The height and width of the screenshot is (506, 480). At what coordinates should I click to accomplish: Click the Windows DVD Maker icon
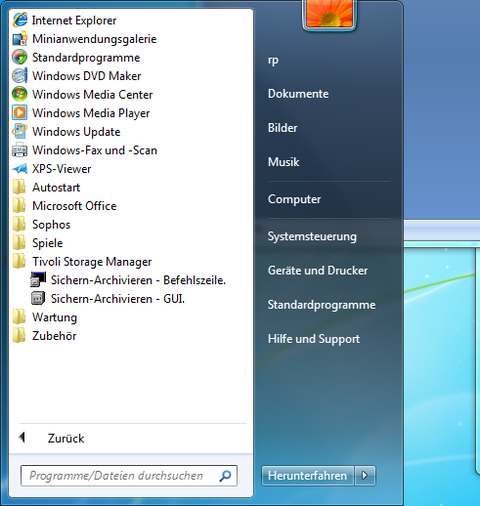click(x=20, y=76)
